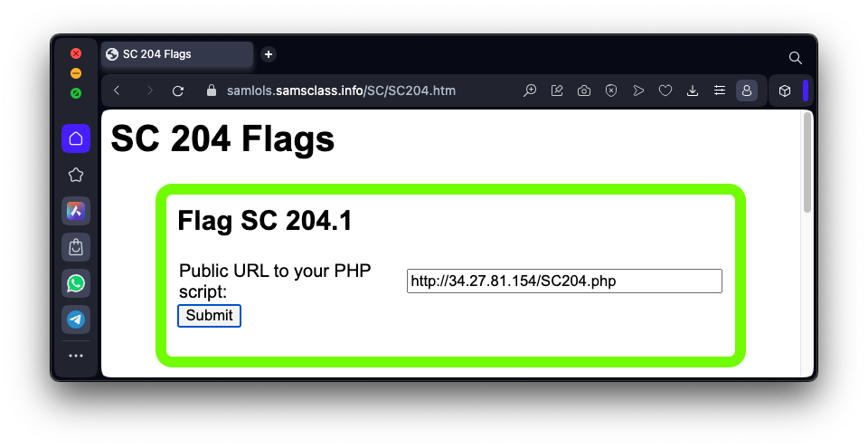Open a new tab with plus button
The image size is (868, 448).
pos(269,54)
